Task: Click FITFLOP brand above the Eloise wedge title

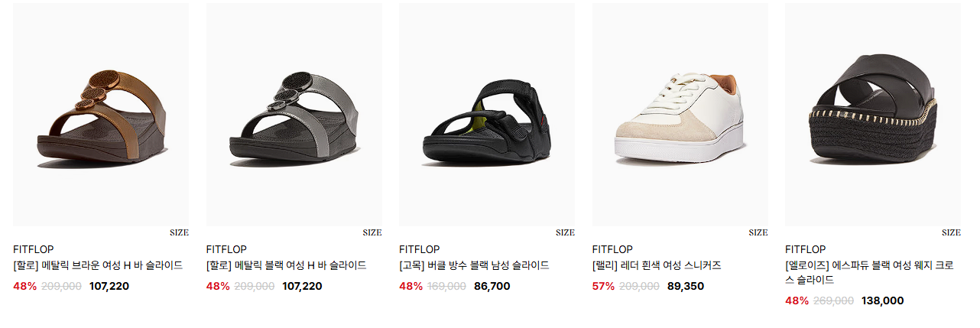Action: pyautogui.click(x=806, y=249)
